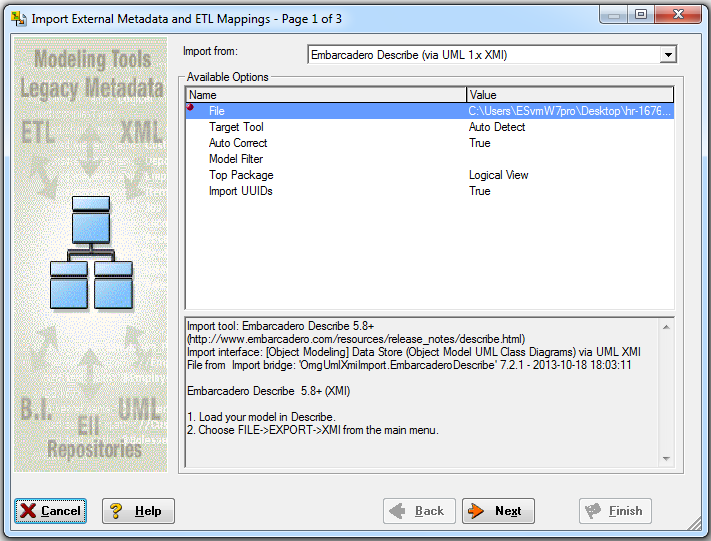Click the True value for Auto Correct
This screenshot has height=541, width=711.
click(480, 143)
